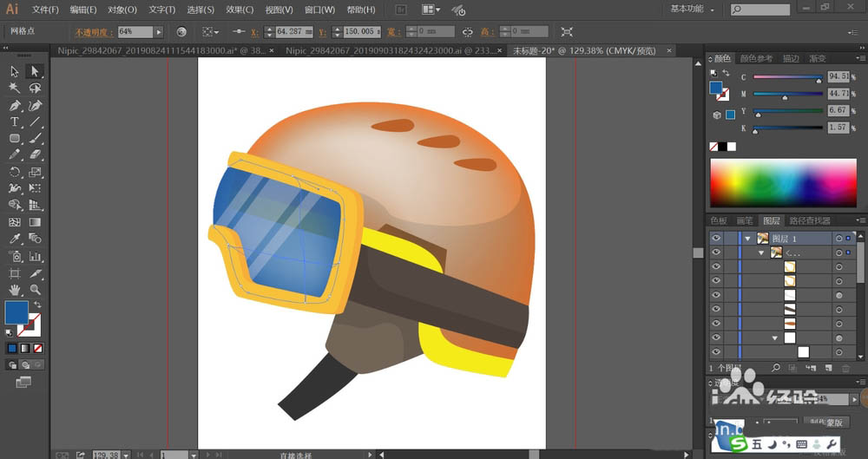Set paint mode to None in toolbox
The image size is (868, 459).
coord(37,348)
